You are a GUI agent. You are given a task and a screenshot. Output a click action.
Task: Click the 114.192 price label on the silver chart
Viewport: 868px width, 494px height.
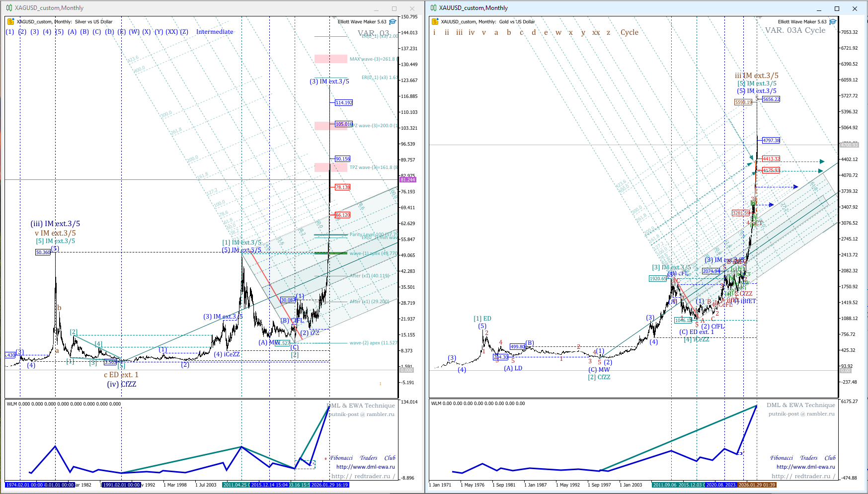click(x=344, y=103)
